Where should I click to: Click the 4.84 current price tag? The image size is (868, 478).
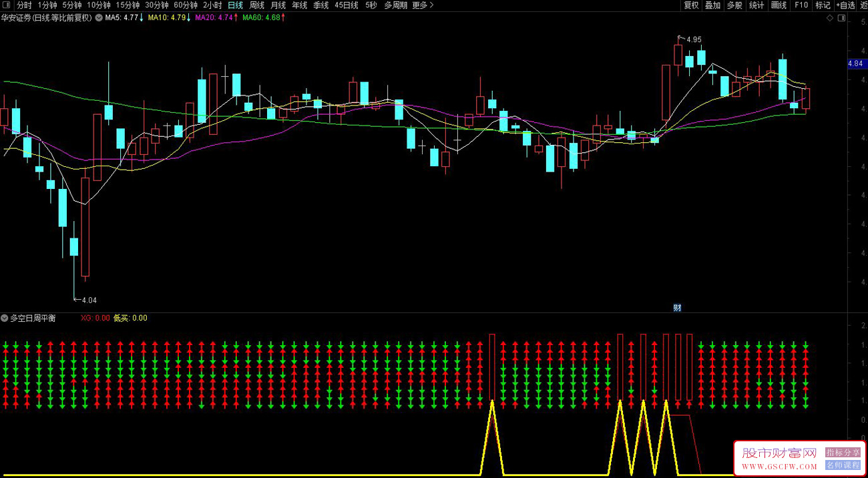coord(856,63)
